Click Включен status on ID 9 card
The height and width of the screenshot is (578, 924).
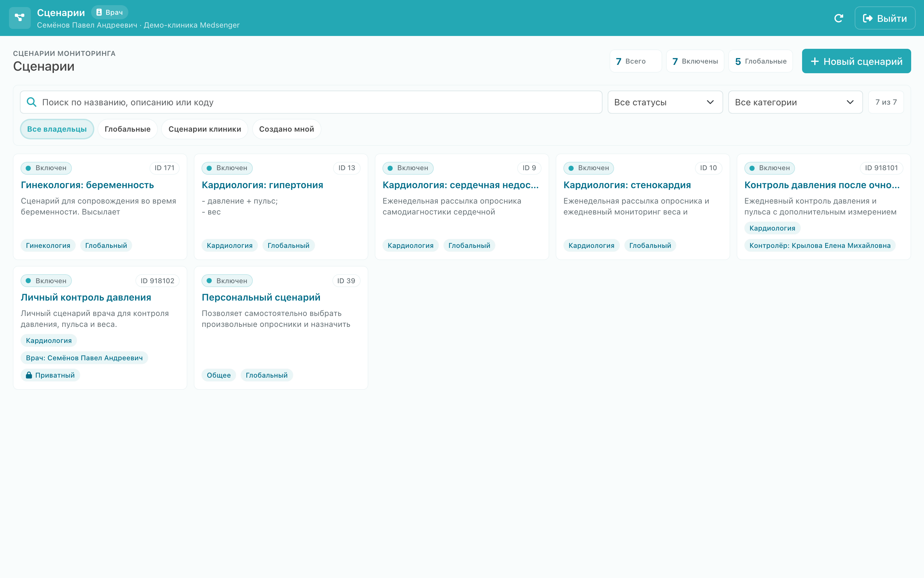[408, 168]
